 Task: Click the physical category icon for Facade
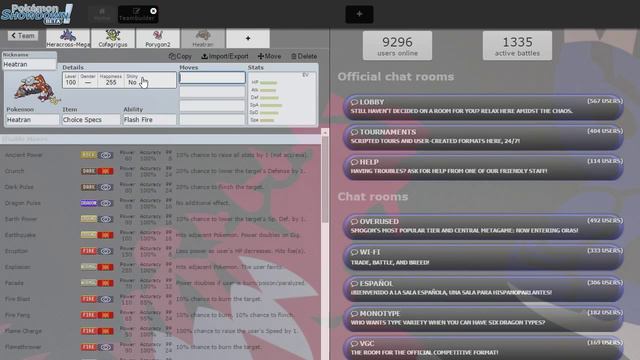point(106,283)
